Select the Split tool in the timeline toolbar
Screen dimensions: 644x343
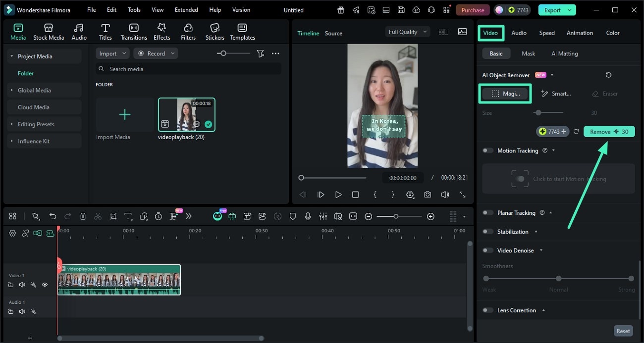98,216
